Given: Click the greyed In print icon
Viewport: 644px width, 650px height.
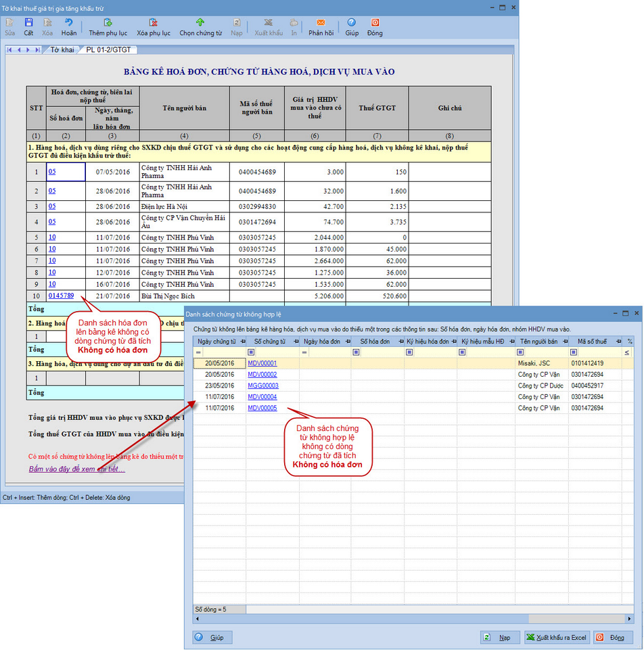Looking at the screenshot, I should 294,22.
